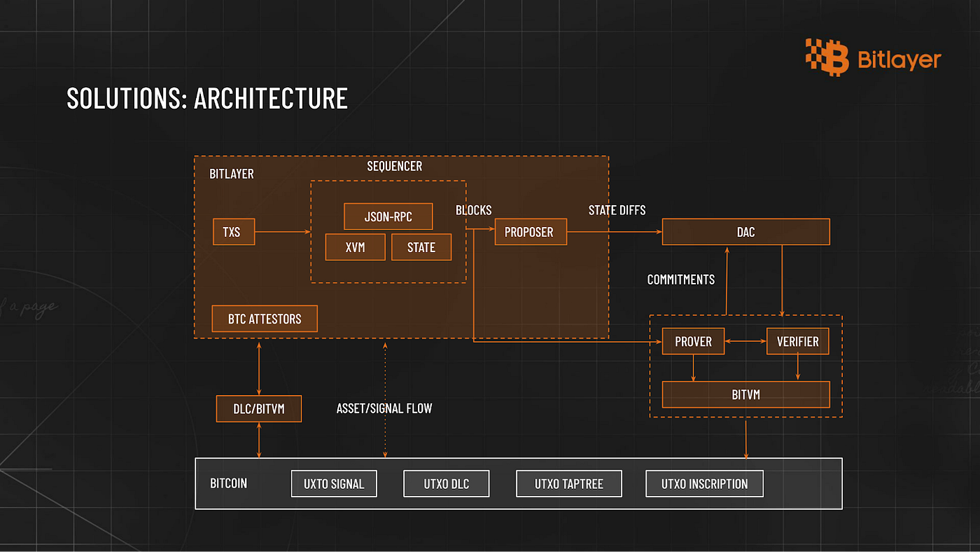Click the Bitlayer brand name text
The width and height of the screenshot is (980, 552).
pos(899,60)
